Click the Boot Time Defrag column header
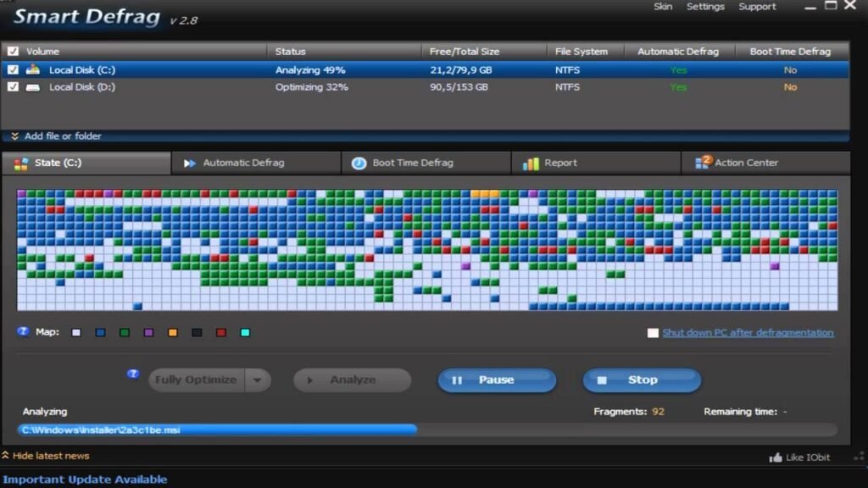The image size is (868, 488). [793, 52]
